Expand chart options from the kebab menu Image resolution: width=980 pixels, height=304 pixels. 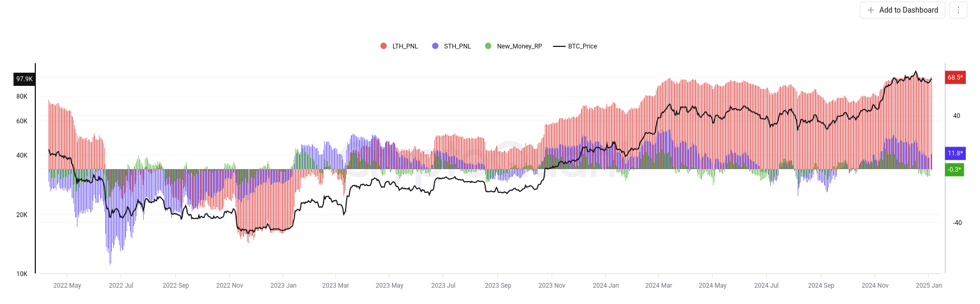[x=958, y=10]
